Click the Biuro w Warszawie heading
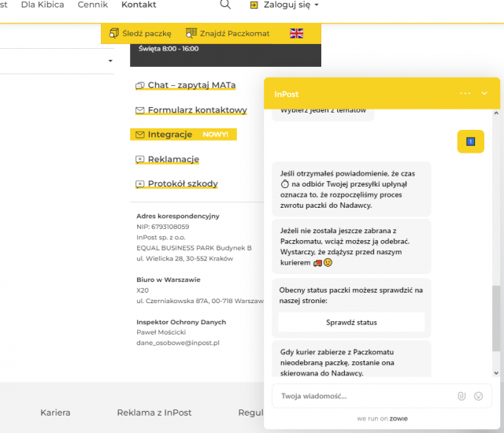Screen dimensions: 504x433 pos(168,279)
